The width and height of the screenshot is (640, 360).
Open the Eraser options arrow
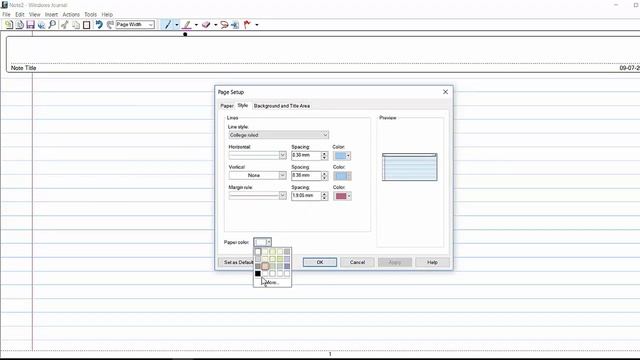coord(216,25)
